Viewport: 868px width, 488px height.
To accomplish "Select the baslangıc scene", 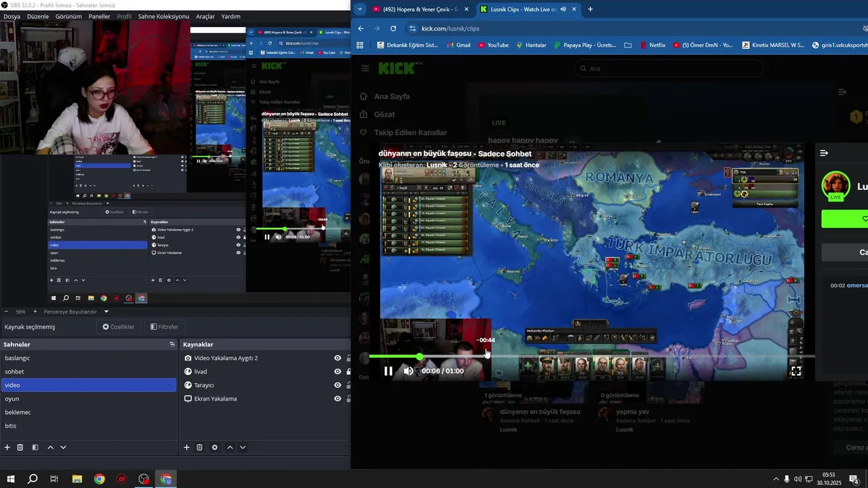I will (89, 358).
